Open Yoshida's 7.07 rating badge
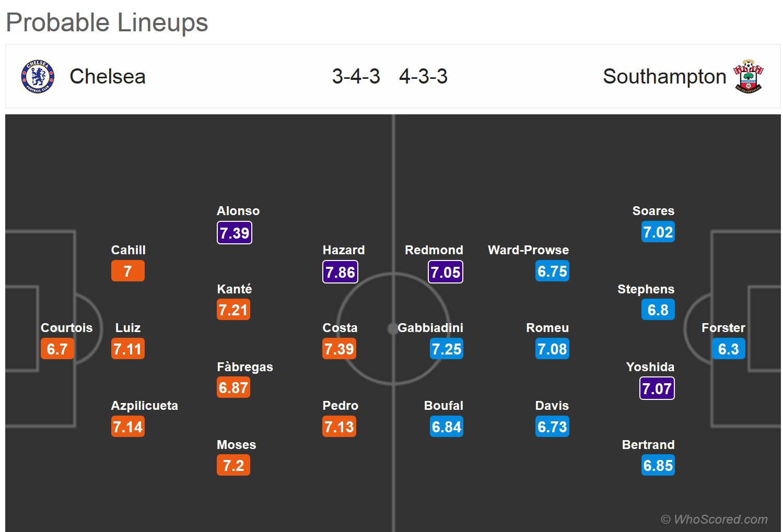Viewport: 783px width, 532px height. pyautogui.click(x=657, y=388)
